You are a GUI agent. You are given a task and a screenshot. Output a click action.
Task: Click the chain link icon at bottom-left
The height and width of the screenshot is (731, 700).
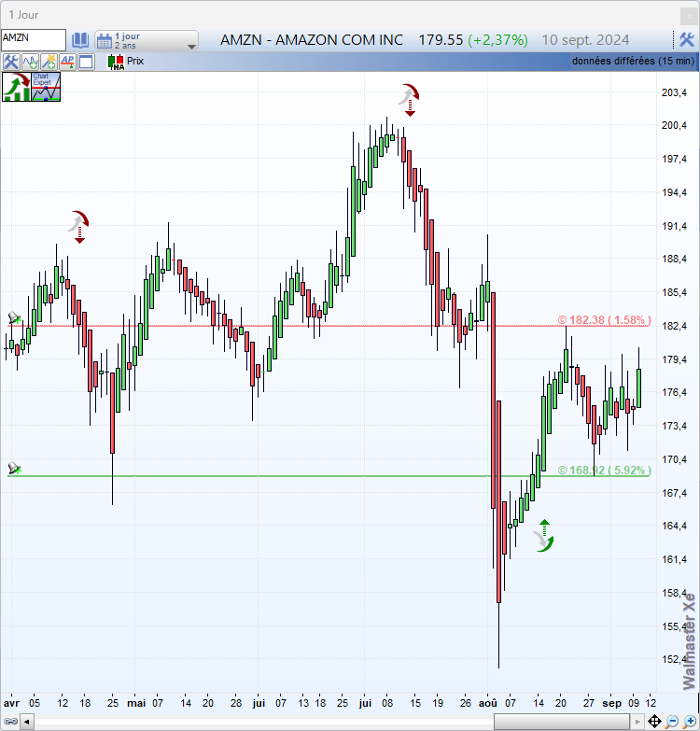[10, 722]
